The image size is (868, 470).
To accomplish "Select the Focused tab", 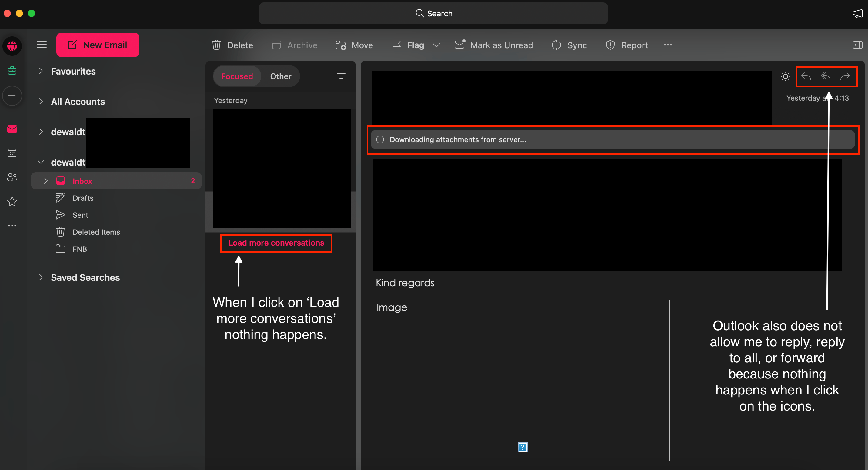I will (237, 76).
